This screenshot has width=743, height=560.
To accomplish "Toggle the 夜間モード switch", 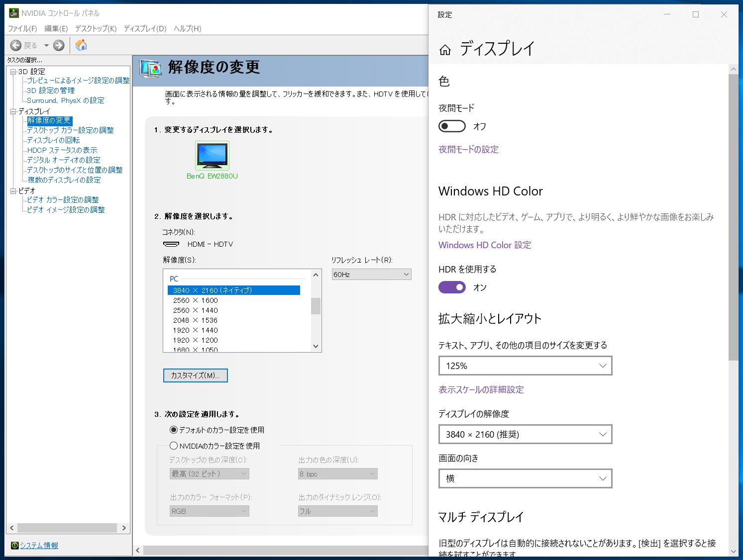I will point(452,126).
